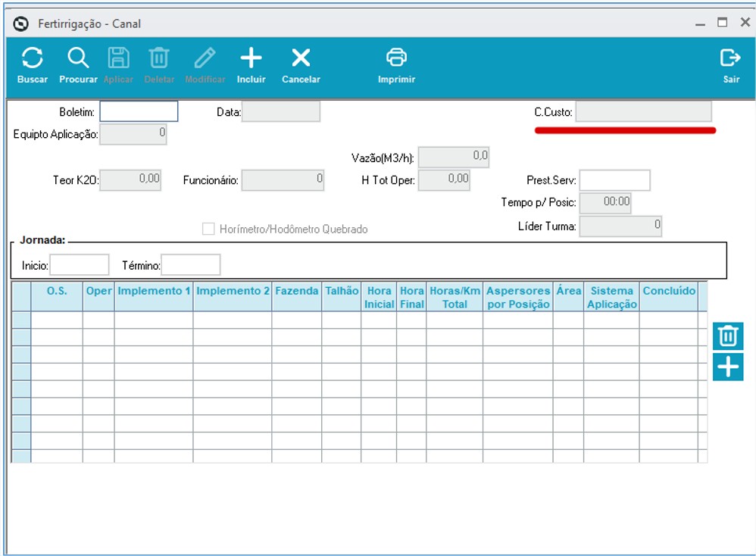Click the Fazenda column header
This screenshot has width=756, height=556.
296,297
